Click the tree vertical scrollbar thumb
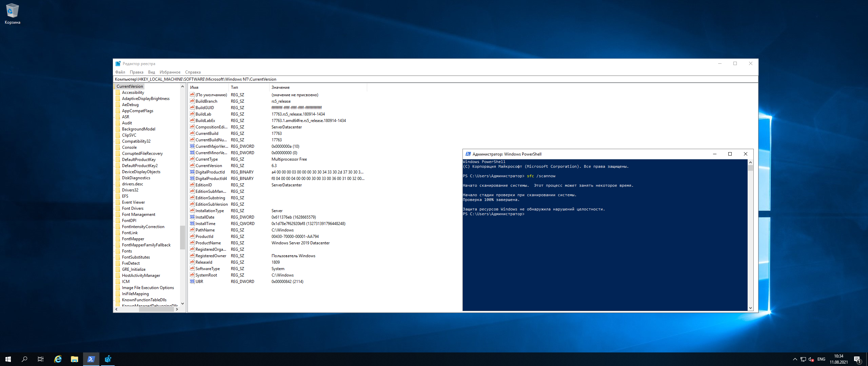The height and width of the screenshot is (366, 868). coord(182,237)
